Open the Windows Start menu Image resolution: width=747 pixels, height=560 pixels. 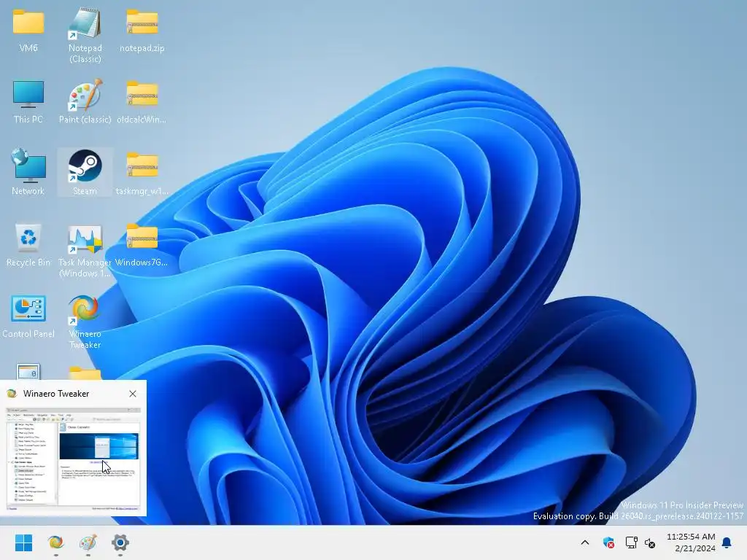coord(23,542)
